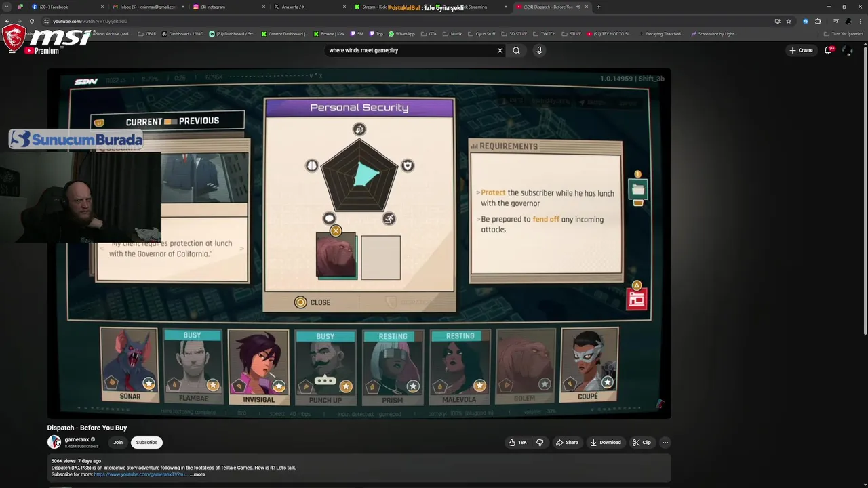Join the gameranx channel
The width and height of the screenshot is (868, 488).
point(118,442)
